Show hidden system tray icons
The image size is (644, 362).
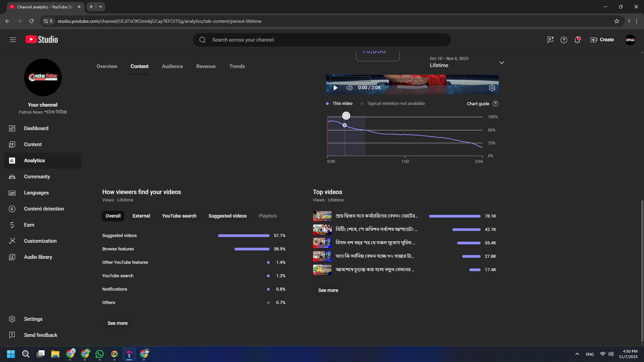tap(577, 354)
